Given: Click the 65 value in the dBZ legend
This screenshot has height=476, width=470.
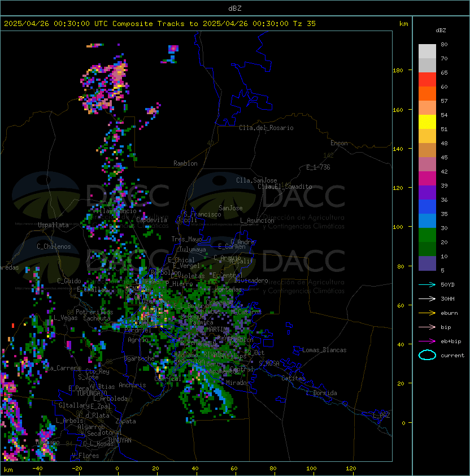Looking at the screenshot, I should (x=444, y=72).
